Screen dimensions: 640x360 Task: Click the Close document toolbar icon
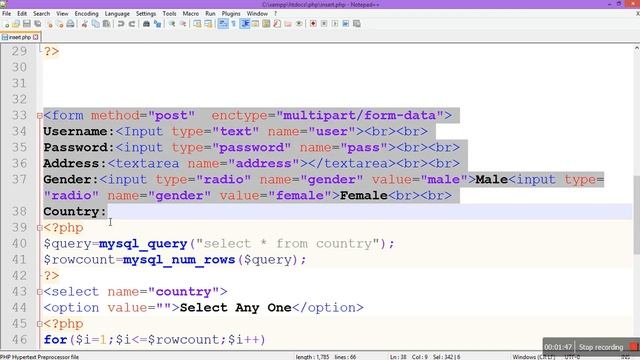point(49,24)
